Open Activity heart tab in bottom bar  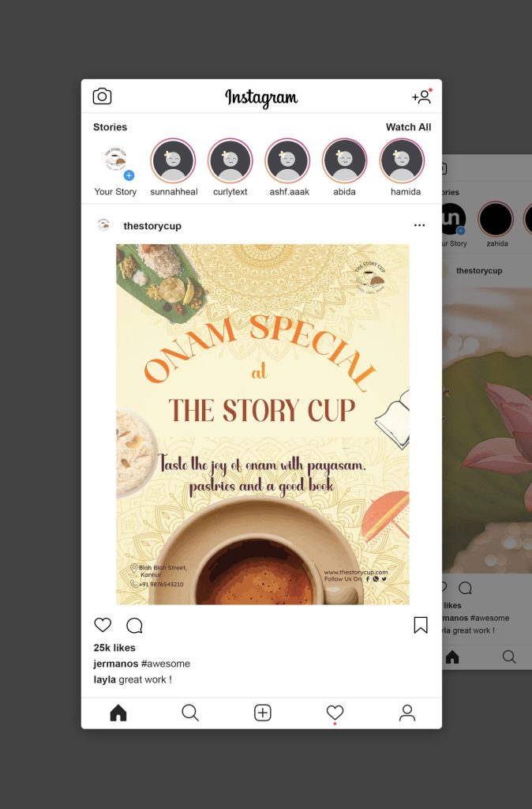[335, 713]
